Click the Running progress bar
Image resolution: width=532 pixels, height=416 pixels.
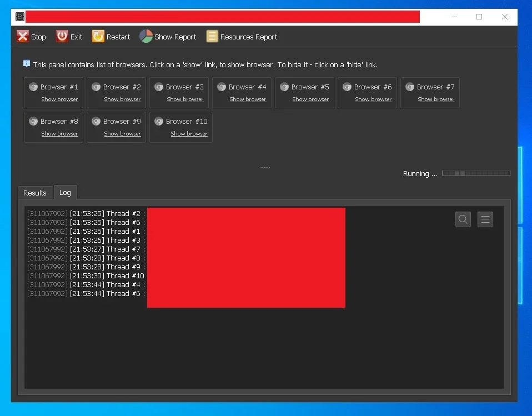476,173
